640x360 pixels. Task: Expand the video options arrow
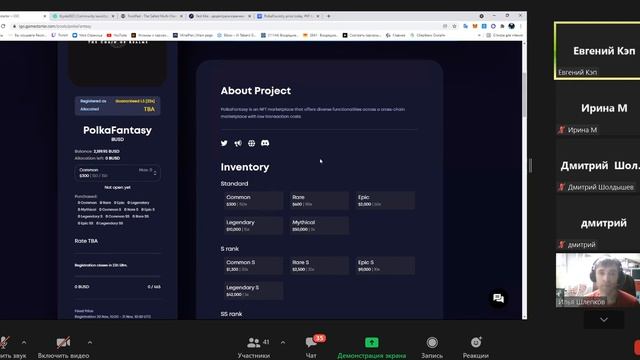point(90,342)
